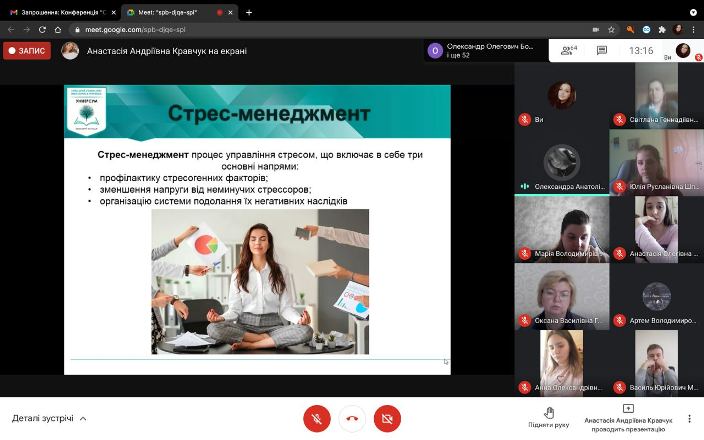Close the Gmail Запрошення tab
The image size is (704, 440).
coord(114,13)
